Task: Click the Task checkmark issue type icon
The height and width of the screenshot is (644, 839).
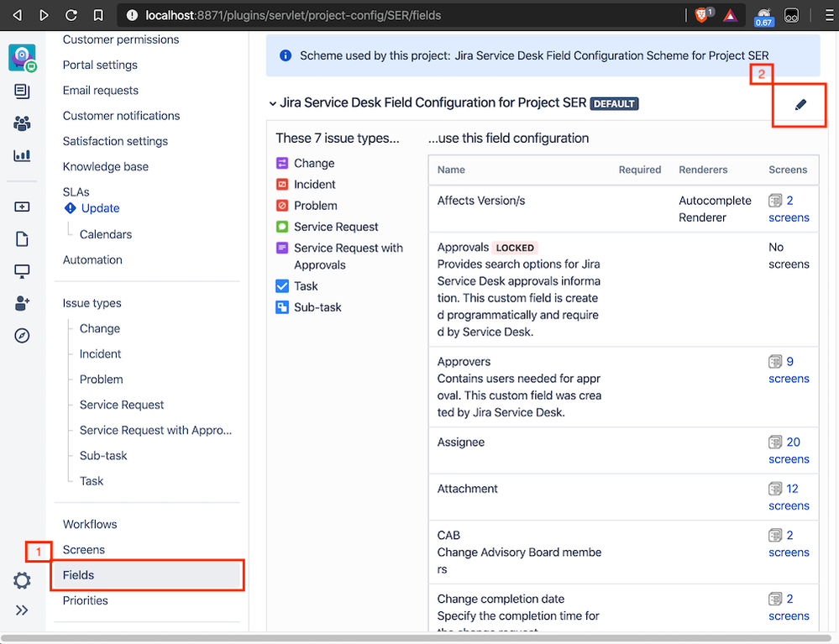Action: coord(282,286)
